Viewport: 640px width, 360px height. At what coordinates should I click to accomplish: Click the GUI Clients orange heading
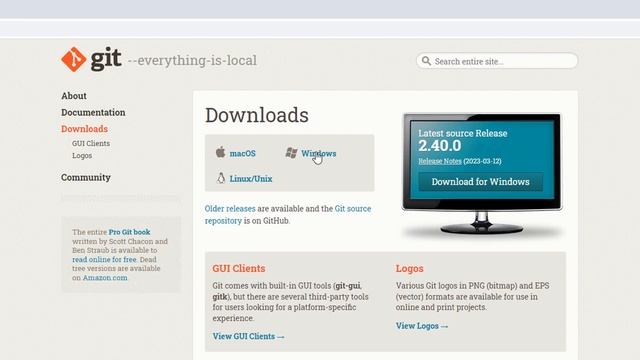tap(239, 269)
